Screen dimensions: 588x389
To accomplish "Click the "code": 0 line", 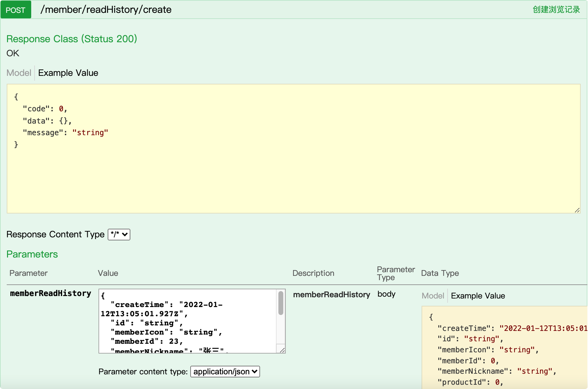I will tap(45, 109).
